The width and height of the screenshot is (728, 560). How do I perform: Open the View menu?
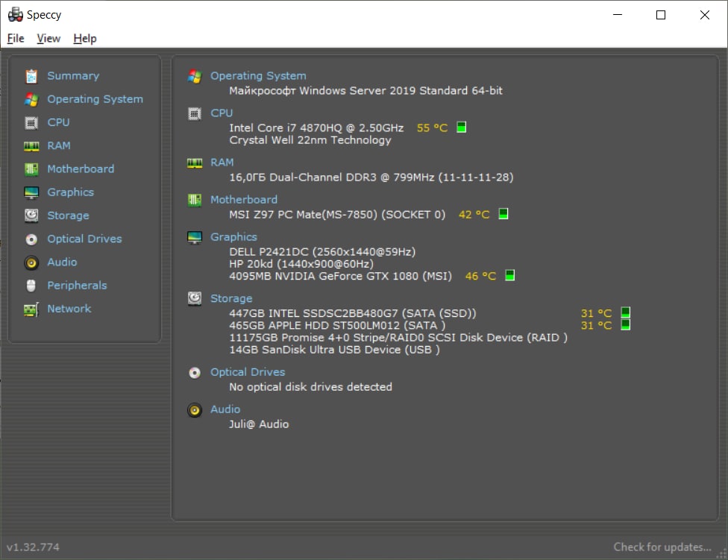click(x=48, y=39)
